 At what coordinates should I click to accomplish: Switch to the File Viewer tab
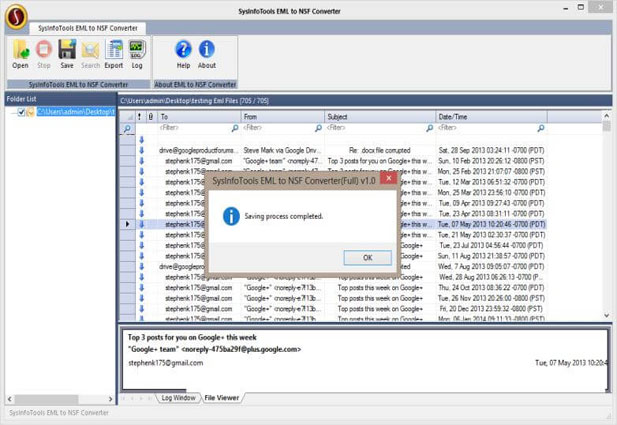pos(222,398)
